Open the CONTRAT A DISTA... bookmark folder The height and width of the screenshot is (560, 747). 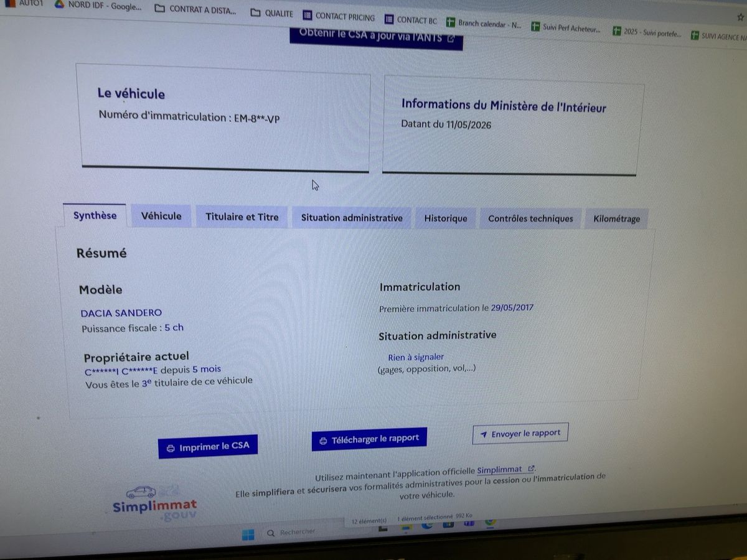coord(195,9)
